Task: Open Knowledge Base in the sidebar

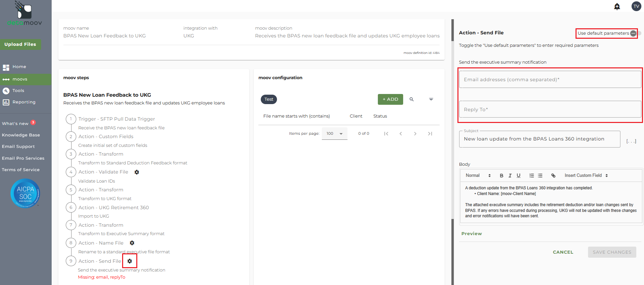Action: (21, 135)
